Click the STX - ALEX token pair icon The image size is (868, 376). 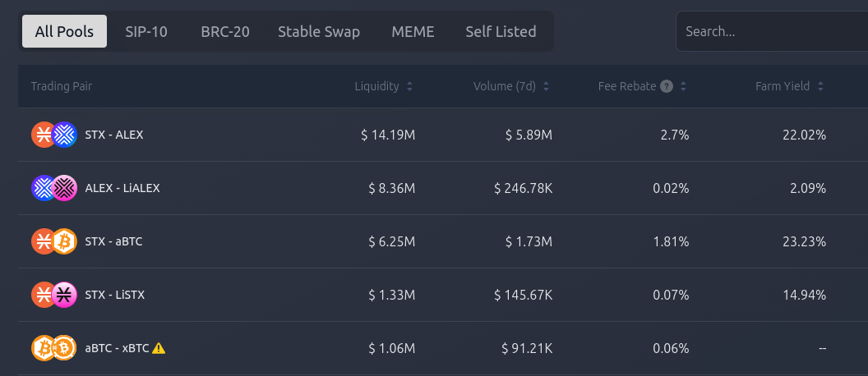pos(53,135)
